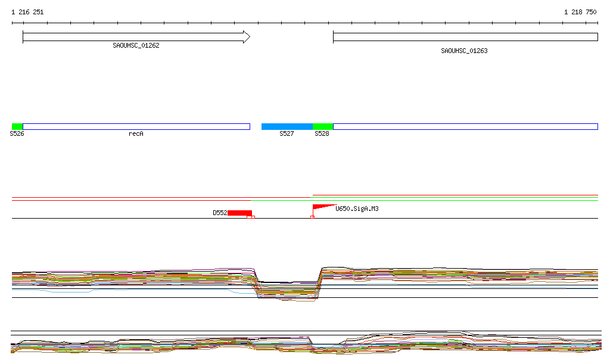The height and width of the screenshot is (364, 610).
Task: Click the green S526 segment
Action: (17, 126)
